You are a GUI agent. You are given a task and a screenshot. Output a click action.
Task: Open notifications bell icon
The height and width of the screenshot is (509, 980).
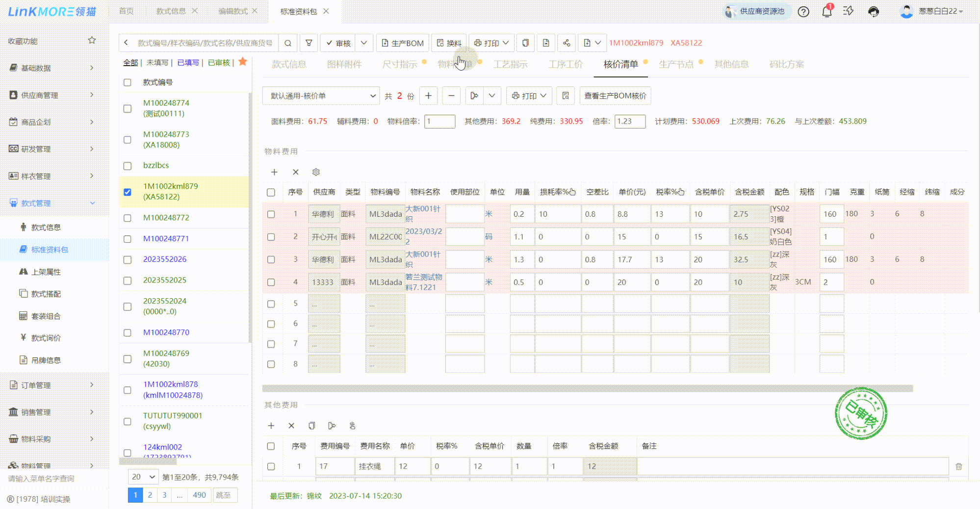[827, 12]
